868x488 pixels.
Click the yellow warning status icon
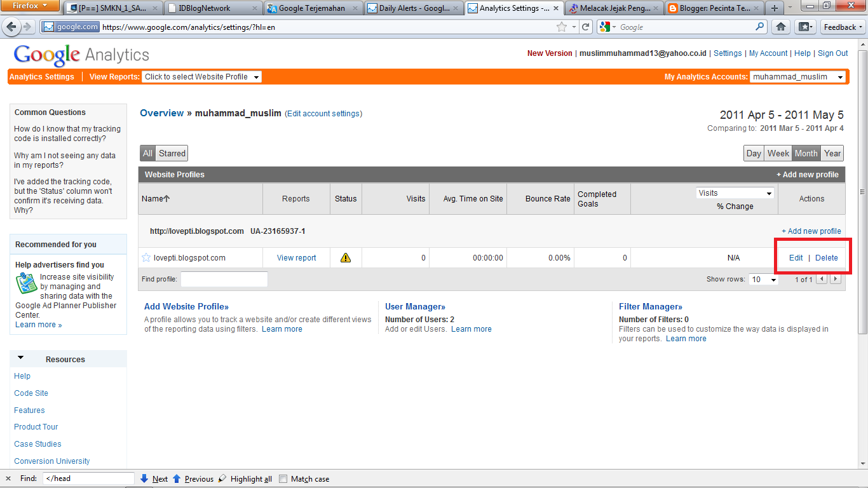coord(346,257)
